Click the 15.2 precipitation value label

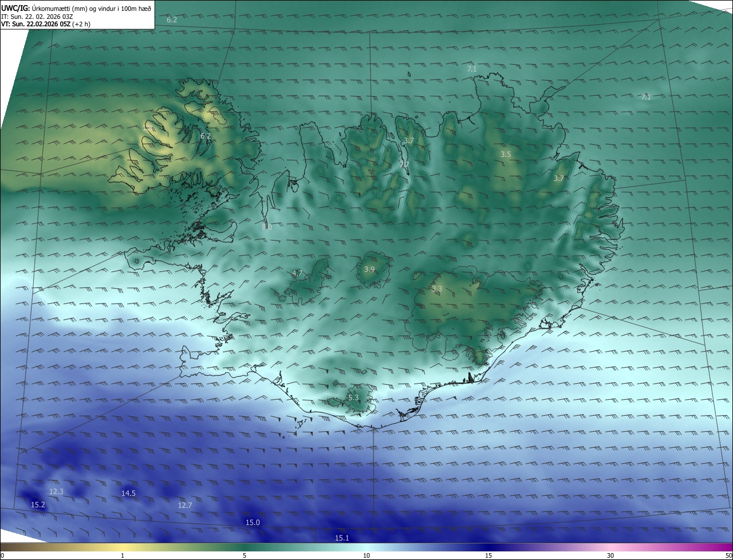point(38,504)
